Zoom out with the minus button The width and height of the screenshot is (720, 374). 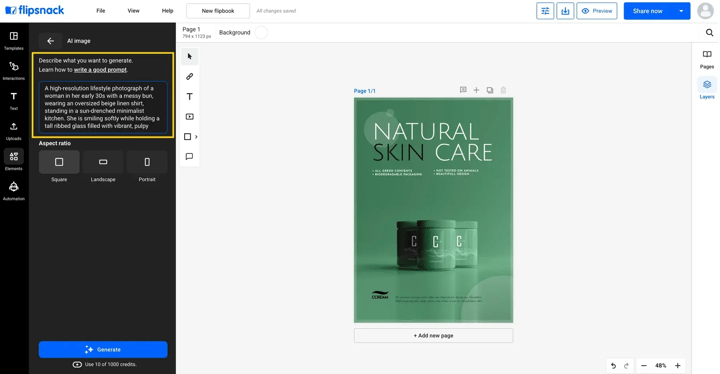(644, 366)
